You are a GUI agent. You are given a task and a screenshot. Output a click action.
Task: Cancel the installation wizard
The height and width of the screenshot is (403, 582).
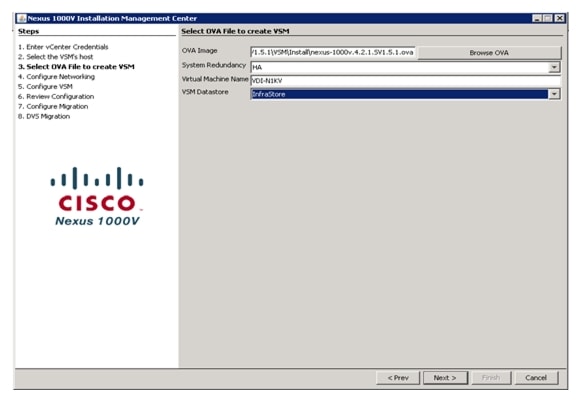click(x=536, y=378)
